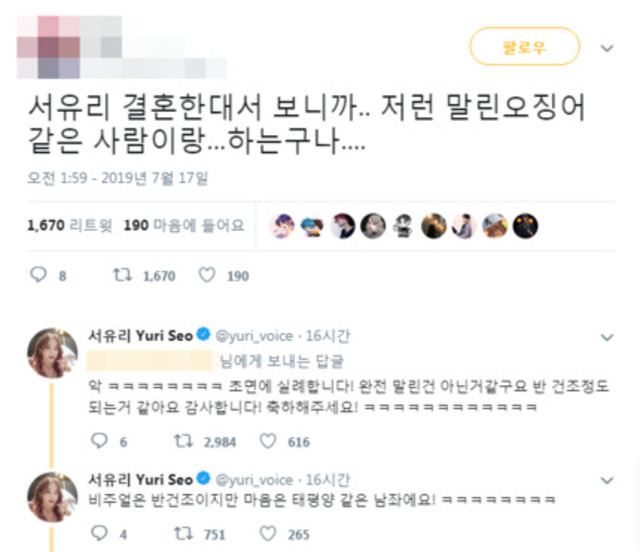The width and height of the screenshot is (640, 552).
Task: Click the 팔로우 follow button
Action: (524, 47)
